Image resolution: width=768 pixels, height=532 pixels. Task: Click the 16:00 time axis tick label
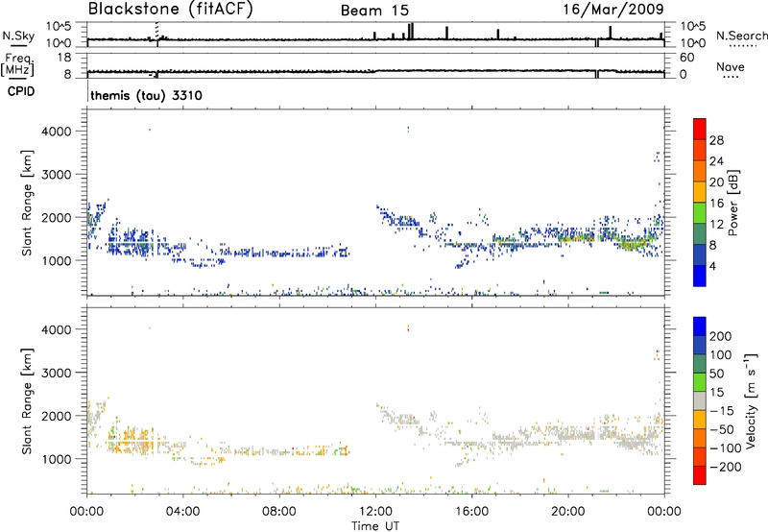click(471, 512)
